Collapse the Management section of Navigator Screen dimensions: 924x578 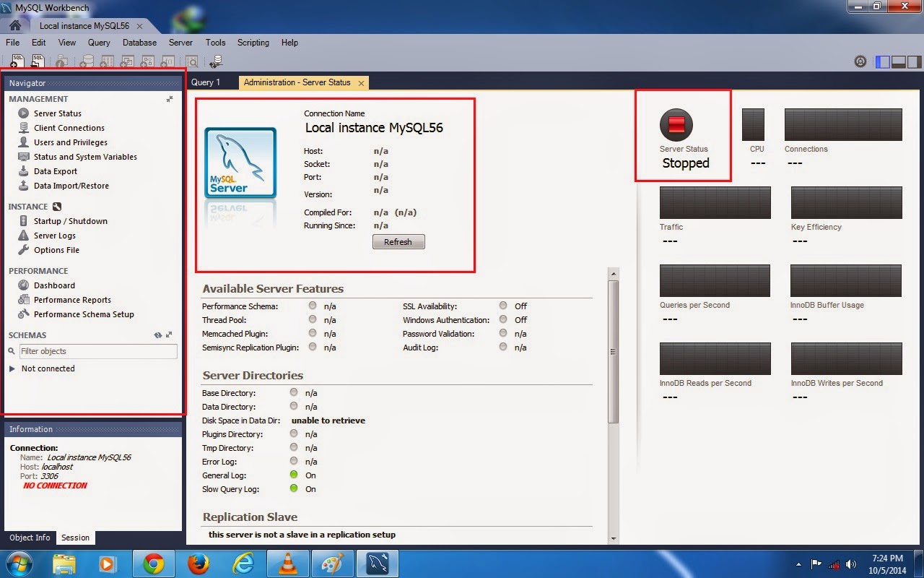pyautogui.click(x=170, y=99)
